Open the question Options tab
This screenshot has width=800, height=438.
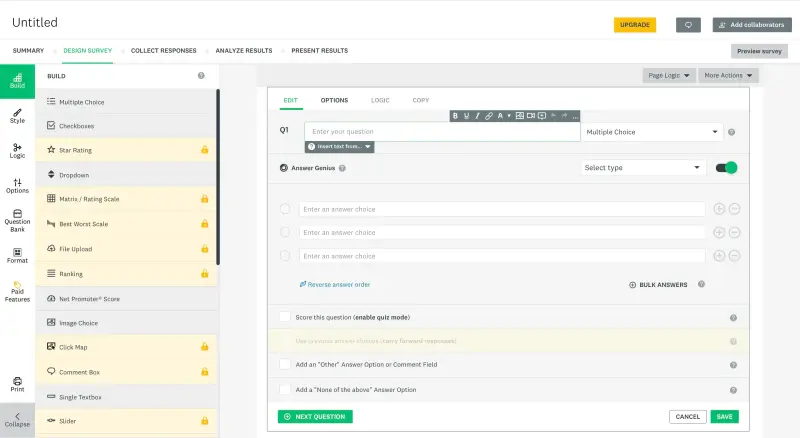click(334, 100)
